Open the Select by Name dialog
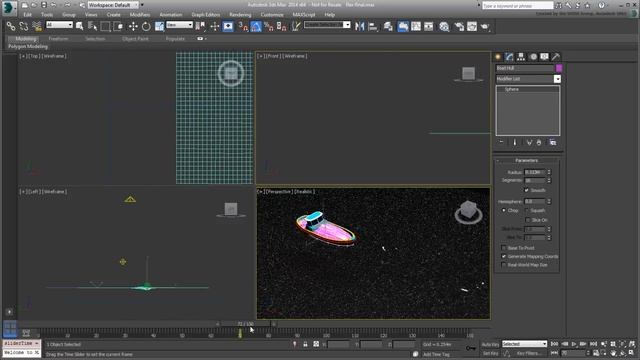Screen dimensions: 640x360 (x=93, y=27)
